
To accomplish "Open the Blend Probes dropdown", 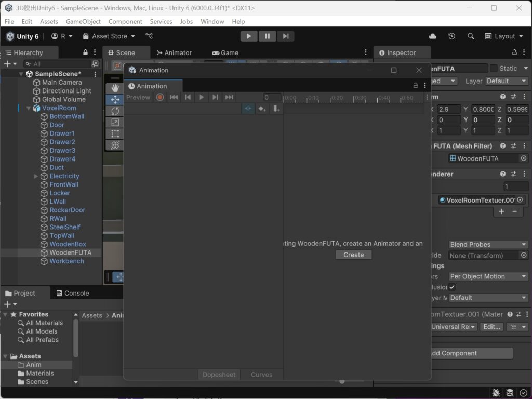I will pos(488,244).
